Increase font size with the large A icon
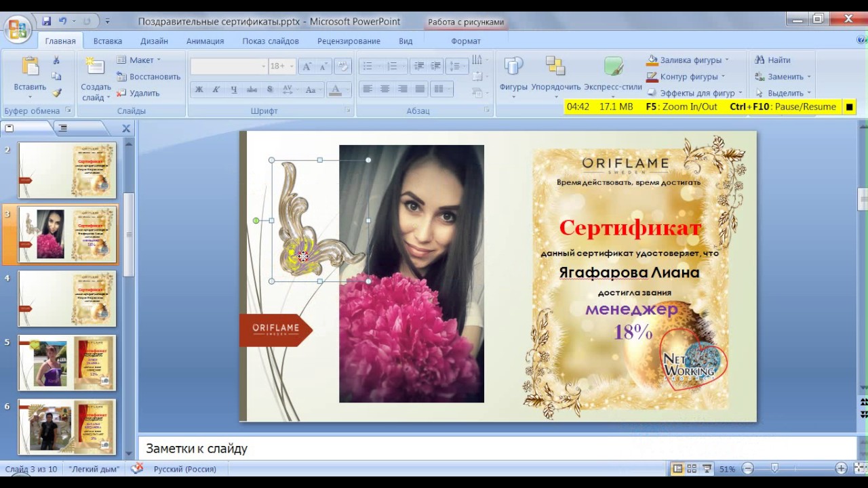The image size is (868, 488). click(x=307, y=66)
